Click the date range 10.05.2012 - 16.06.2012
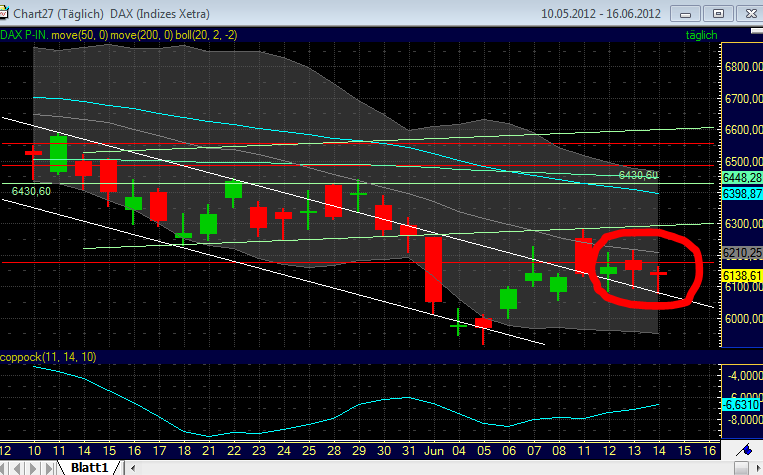 [601, 14]
